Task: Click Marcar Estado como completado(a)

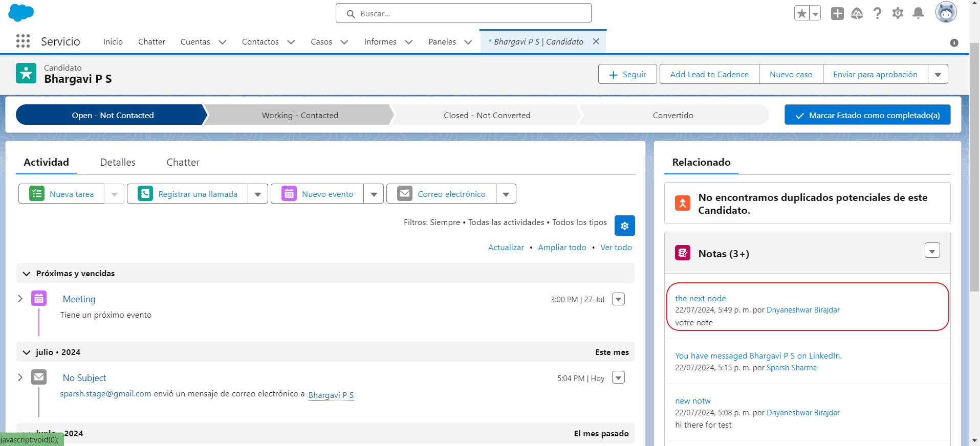Action: 867,115
